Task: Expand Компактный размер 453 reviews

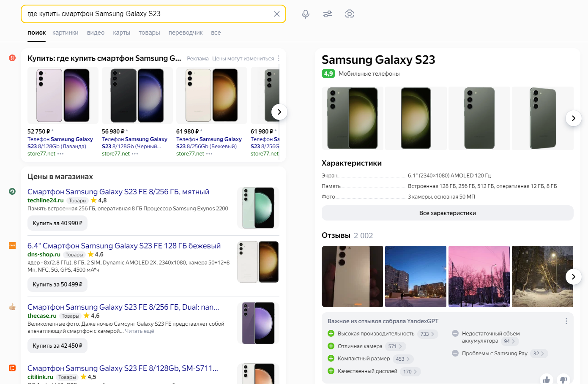Action: coord(403,359)
